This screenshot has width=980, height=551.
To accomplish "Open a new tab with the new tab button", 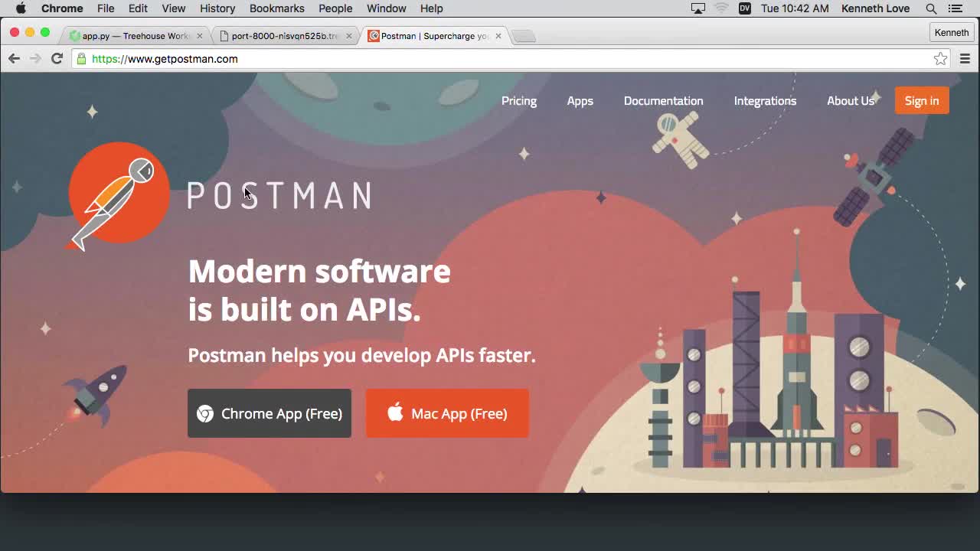I will (524, 36).
